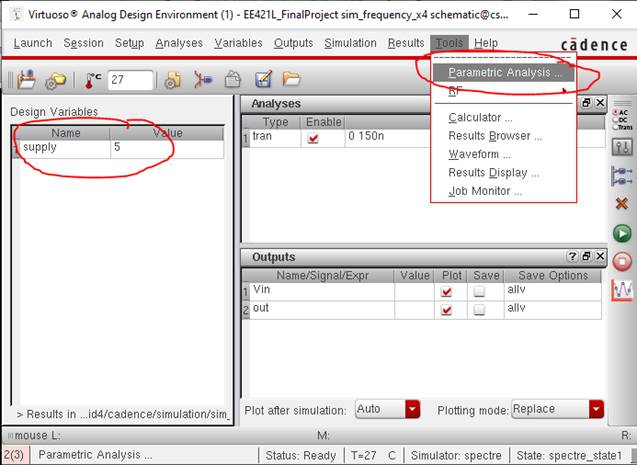
Task: Click the Save Options column header
Action: point(552,276)
